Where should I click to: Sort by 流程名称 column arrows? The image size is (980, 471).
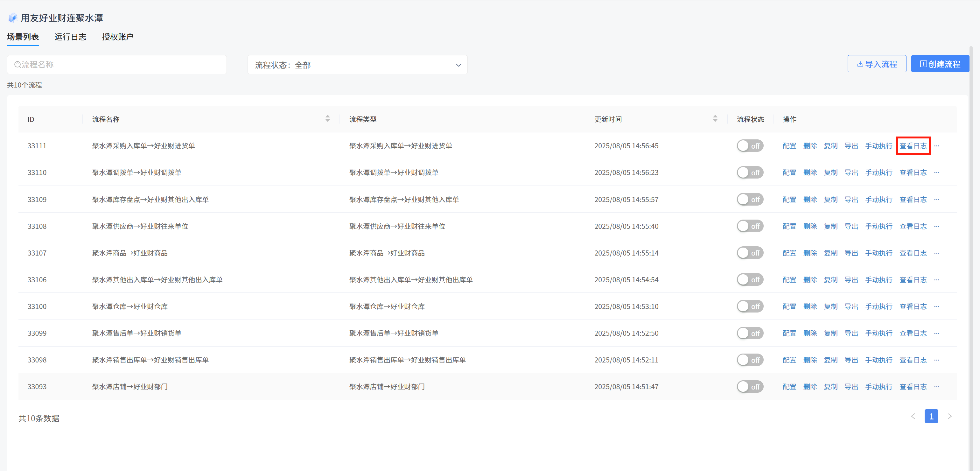(327, 119)
